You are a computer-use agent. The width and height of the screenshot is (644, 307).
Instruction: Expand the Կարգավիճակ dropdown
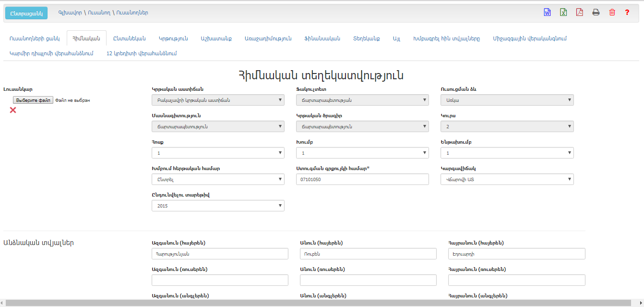(507, 179)
